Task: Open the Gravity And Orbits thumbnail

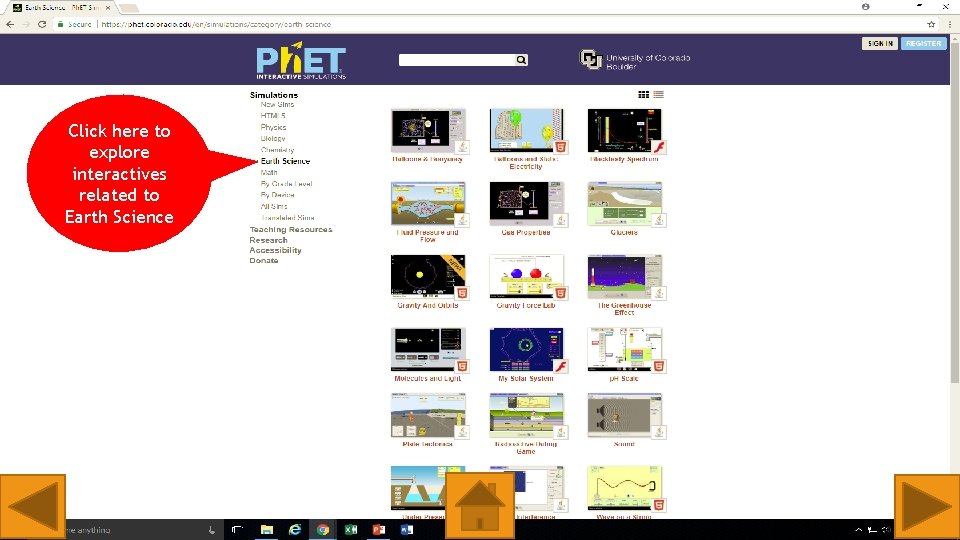Action: (x=428, y=277)
